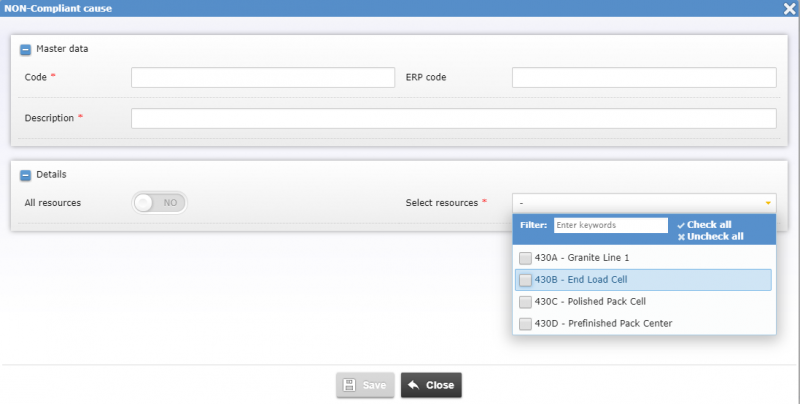Tick the 430B - End Load Cell checkbox
This screenshot has height=404, width=800.
[x=526, y=280]
